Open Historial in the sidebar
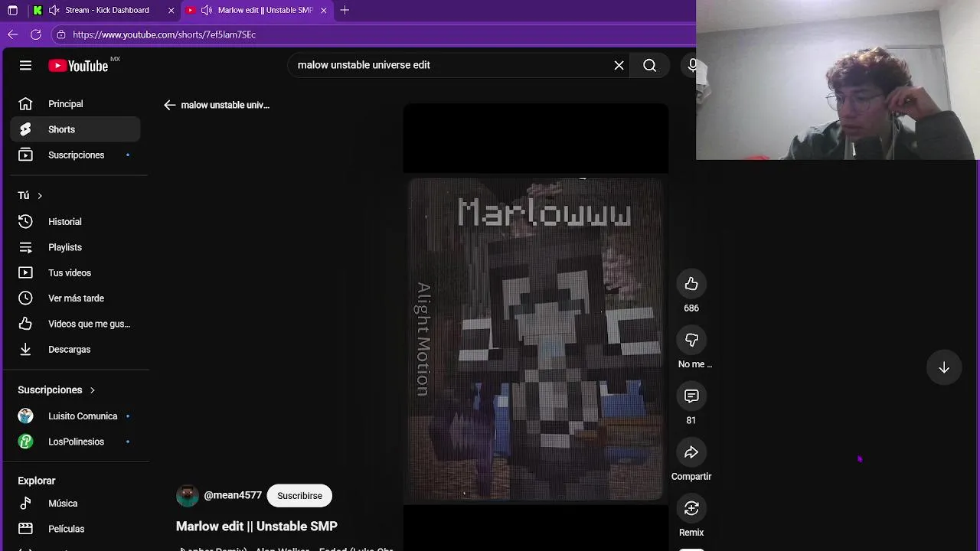 point(75,222)
